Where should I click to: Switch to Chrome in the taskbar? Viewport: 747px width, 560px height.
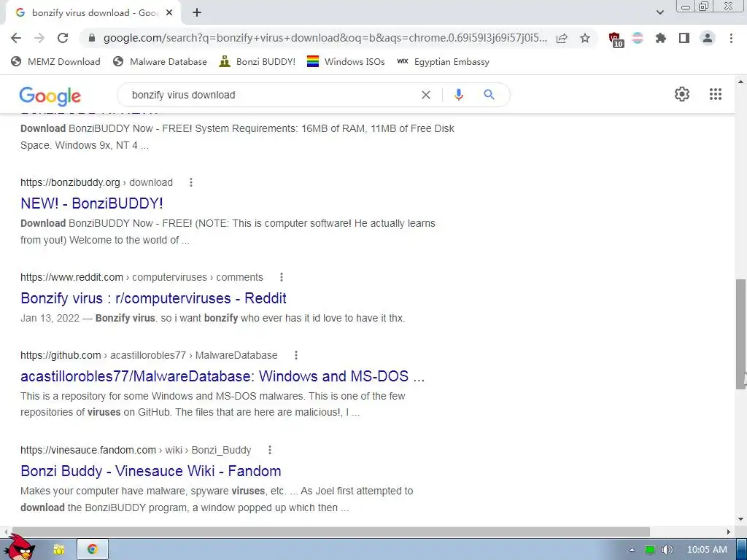click(x=93, y=550)
